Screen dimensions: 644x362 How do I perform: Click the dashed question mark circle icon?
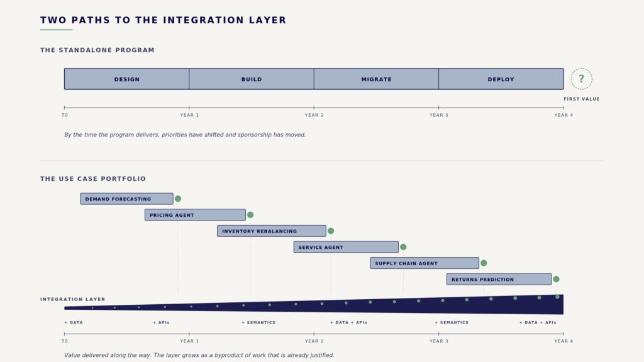point(581,79)
